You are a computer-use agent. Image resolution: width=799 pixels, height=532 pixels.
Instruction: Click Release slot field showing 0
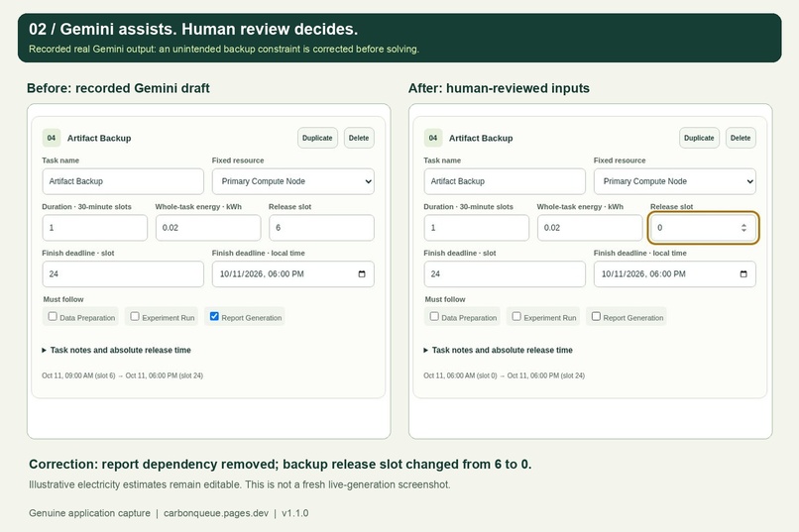(x=703, y=228)
